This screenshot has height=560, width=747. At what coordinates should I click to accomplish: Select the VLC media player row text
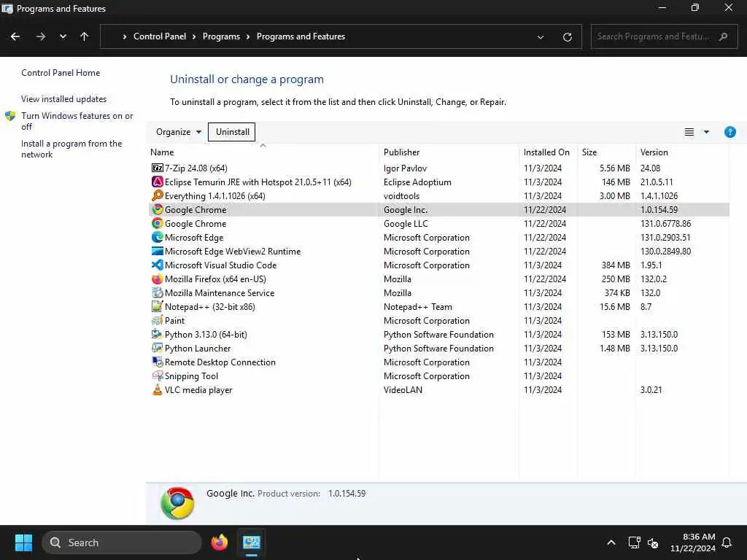pyautogui.click(x=198, y=390)
